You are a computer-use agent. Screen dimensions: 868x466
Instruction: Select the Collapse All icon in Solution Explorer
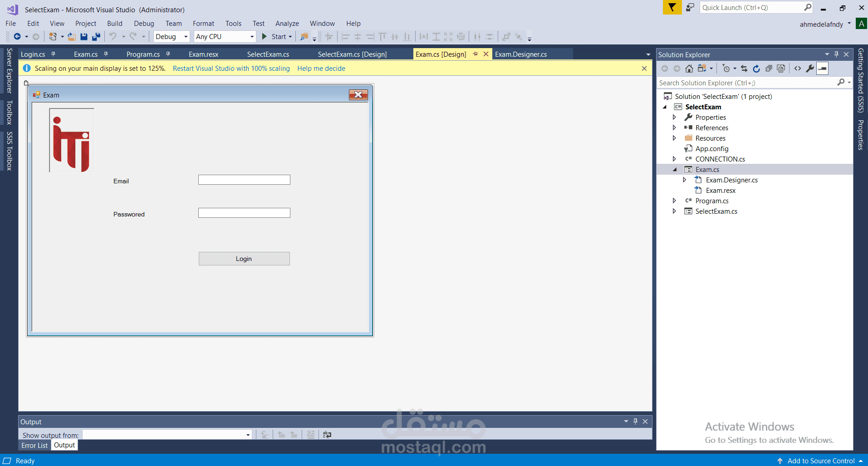coord(769,68)
